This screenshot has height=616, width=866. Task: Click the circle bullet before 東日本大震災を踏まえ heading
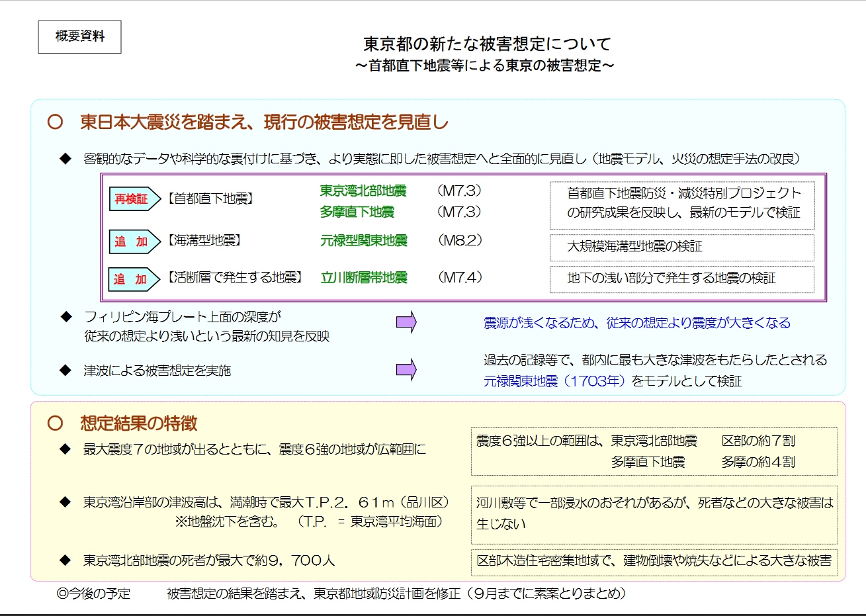click(x=56, y=122)
